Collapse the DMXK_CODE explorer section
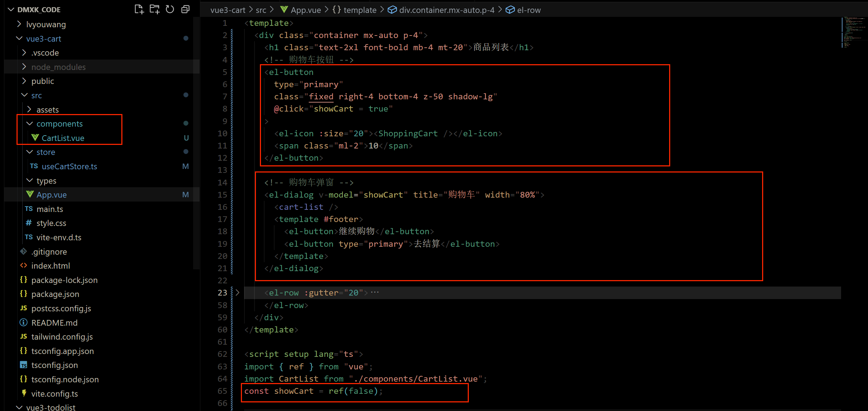 39,10
